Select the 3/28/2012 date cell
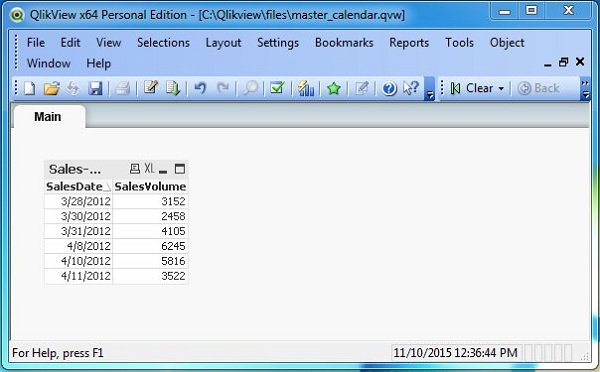 [78, 201]
